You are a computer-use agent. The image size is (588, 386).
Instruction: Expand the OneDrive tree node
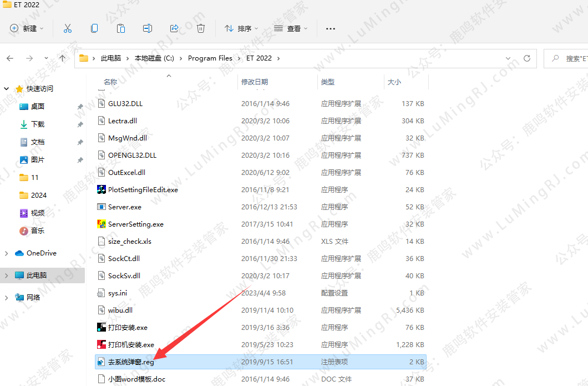coord(6,253)
